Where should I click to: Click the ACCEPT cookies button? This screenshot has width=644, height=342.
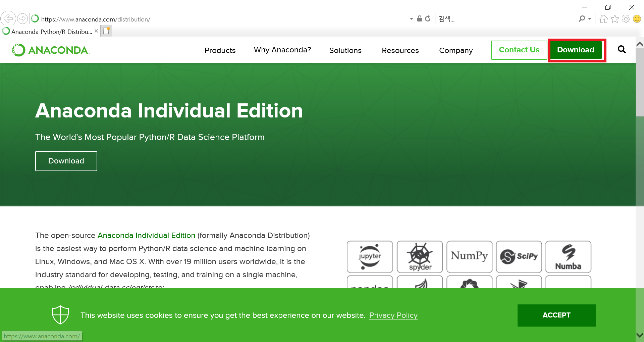coord(556,315)
